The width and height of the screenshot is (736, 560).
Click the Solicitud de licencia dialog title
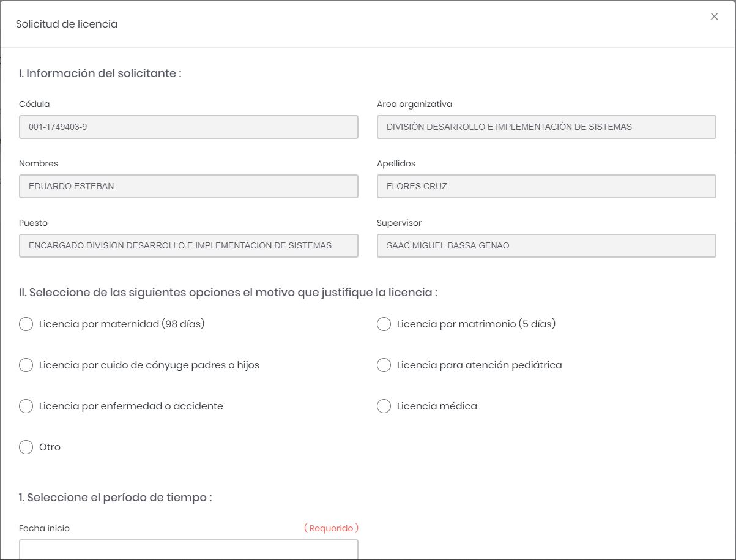coord(67,24)
